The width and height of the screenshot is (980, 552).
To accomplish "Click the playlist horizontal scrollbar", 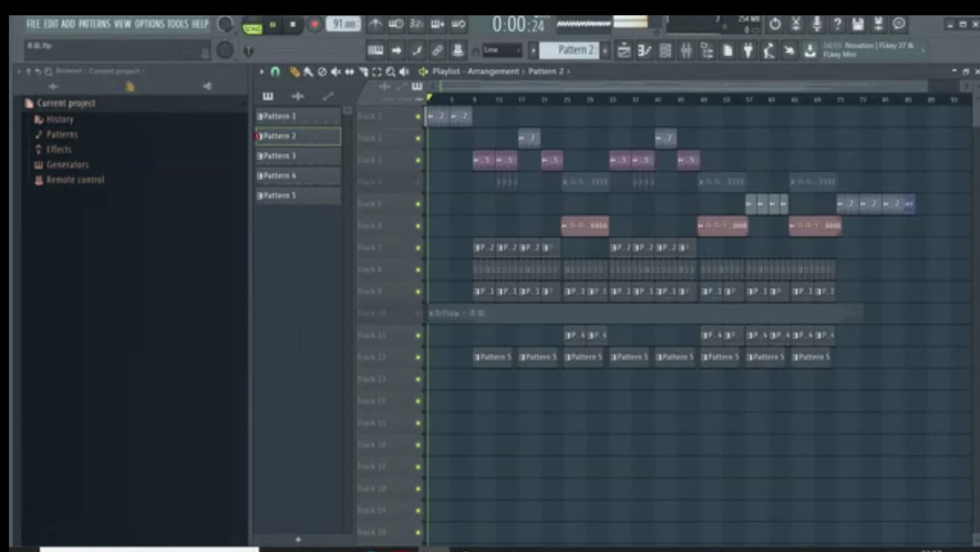I will pyautogui.click(x=684, y=86).
